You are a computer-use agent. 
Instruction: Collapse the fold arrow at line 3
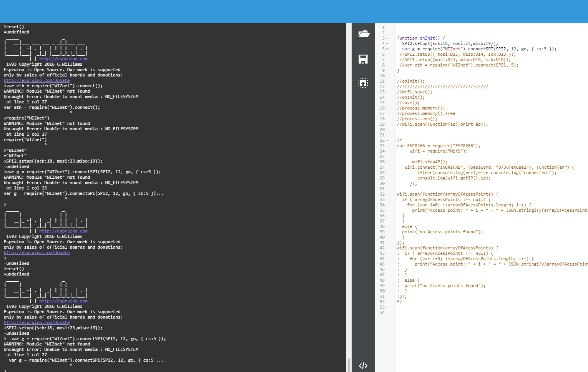pyautogui.click(x=387, y=38)
